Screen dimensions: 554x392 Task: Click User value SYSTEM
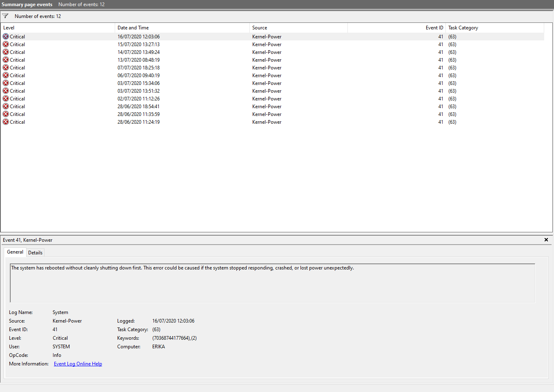(61, 347)
